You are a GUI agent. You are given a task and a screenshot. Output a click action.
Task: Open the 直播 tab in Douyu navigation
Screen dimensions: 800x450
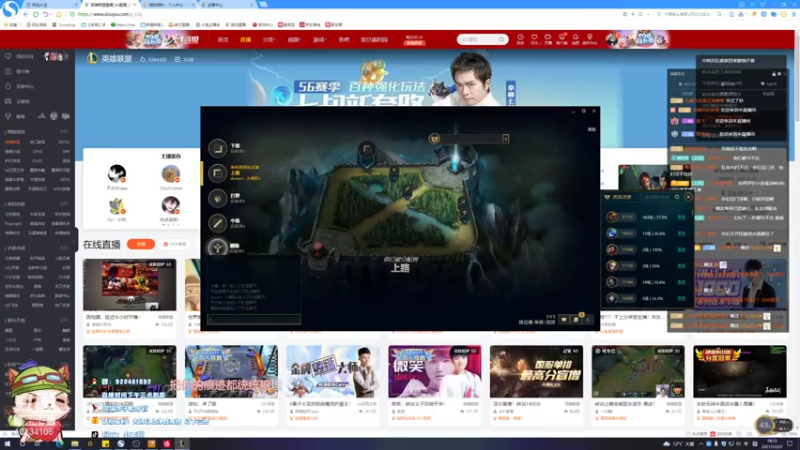click(x=245, y=40)
